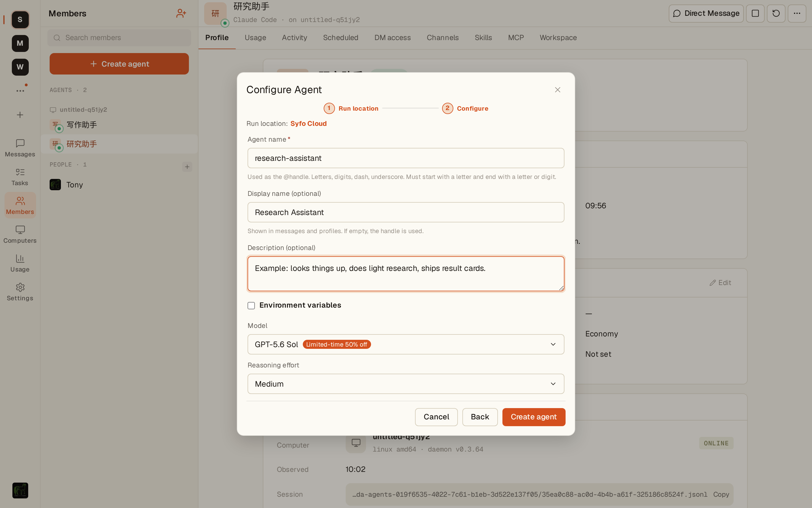Open the Model dropdown GPT-5.6 Sol
The image size is (812, 508).
[406, 344]
